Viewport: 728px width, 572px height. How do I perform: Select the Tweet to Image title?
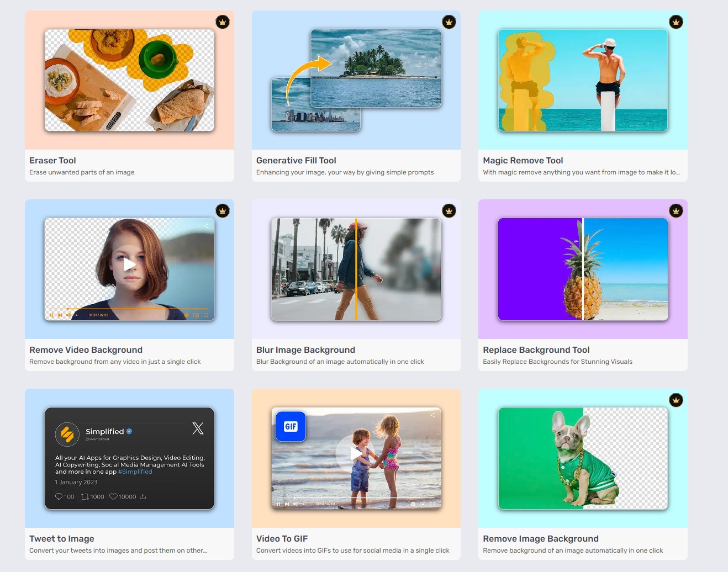[62, 539]
